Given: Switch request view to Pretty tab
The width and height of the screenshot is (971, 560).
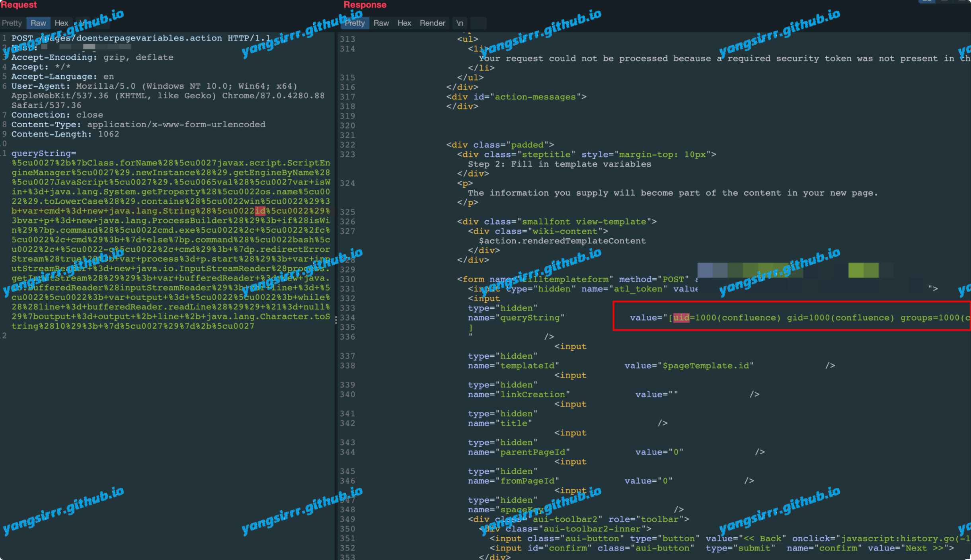Looking at the screenshot, I should tap(12, 23).
